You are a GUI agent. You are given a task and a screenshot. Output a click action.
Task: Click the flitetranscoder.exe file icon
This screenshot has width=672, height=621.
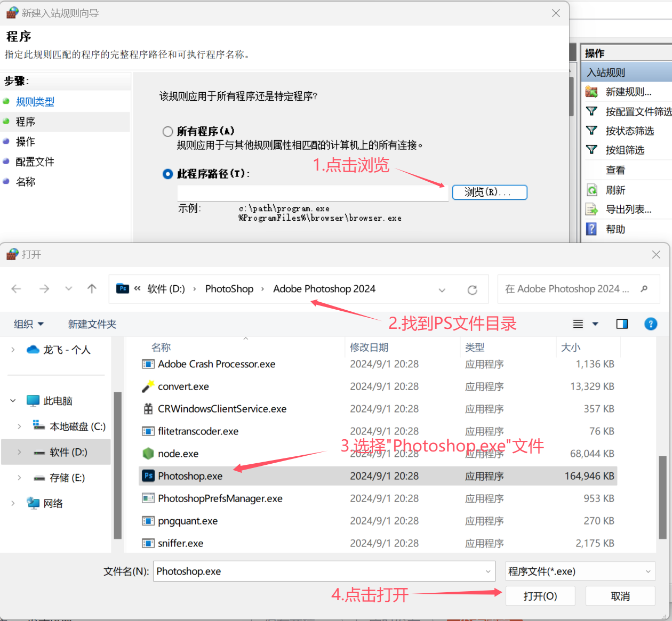pyautogui.click(x=148, y=431)
